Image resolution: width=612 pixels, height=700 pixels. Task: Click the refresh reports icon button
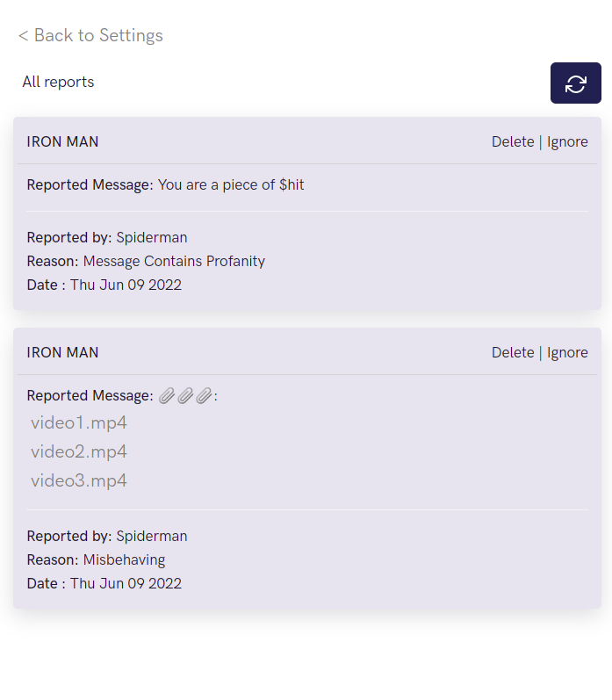pos(575,83)
